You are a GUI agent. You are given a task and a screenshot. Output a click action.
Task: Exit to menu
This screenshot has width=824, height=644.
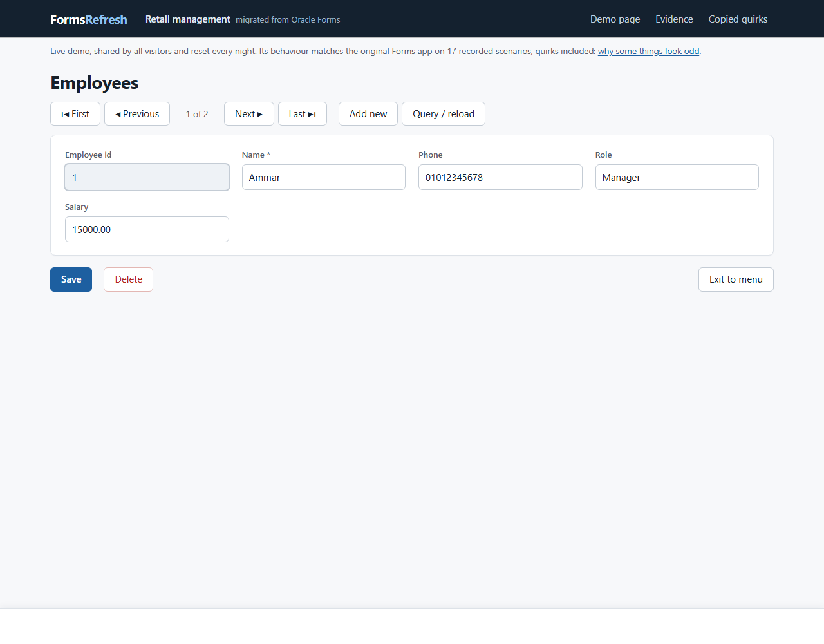[x=736, y=279]
